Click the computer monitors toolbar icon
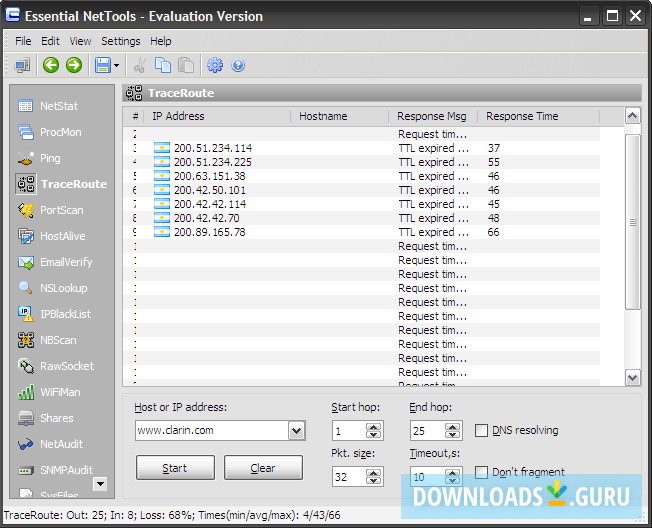The image size is (652, 529). point(22,65)
